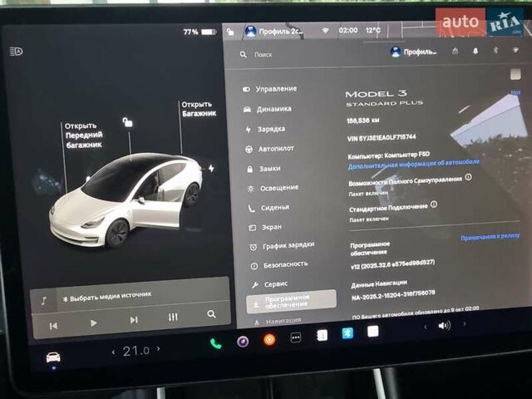Open the three-dot app launcher

click(295, 337)
